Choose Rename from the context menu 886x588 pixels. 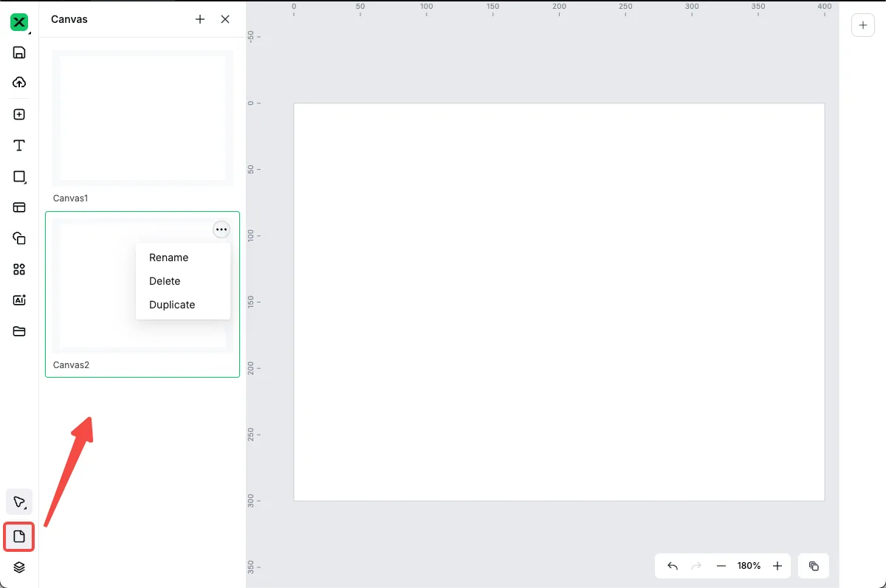(168, 257)
